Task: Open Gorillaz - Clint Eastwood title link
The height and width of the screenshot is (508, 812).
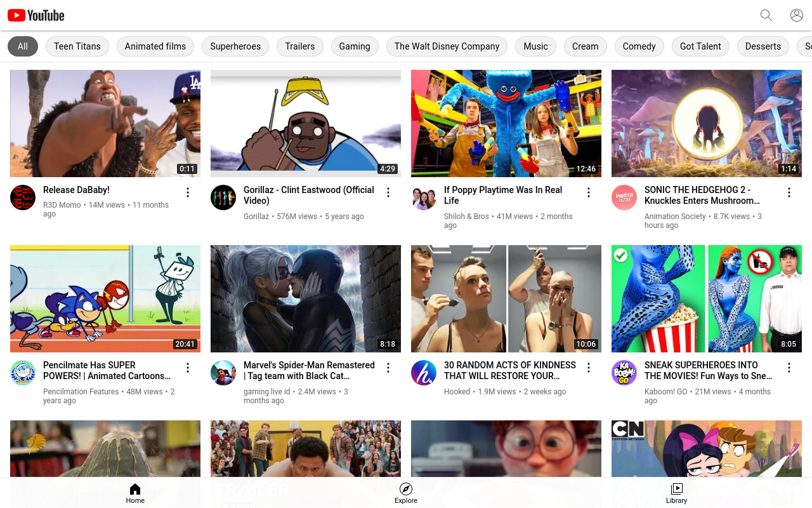Action: pyautogui.click(x=309, y=195)
